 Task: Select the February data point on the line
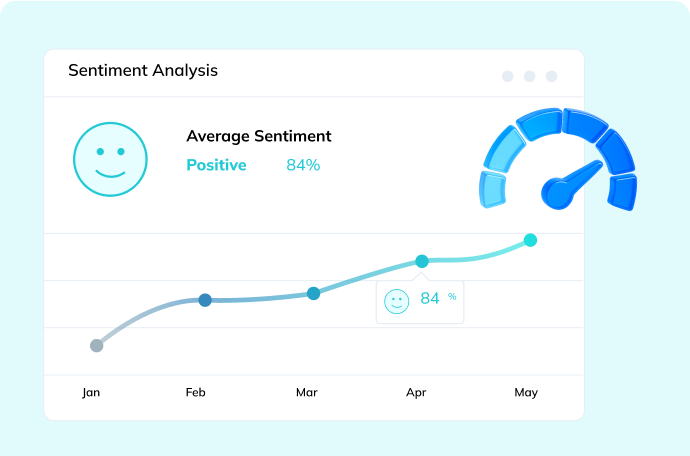[205, 300]
